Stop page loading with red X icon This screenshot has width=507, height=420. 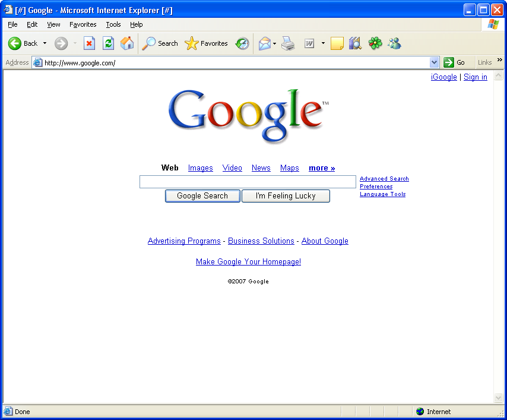89,43
